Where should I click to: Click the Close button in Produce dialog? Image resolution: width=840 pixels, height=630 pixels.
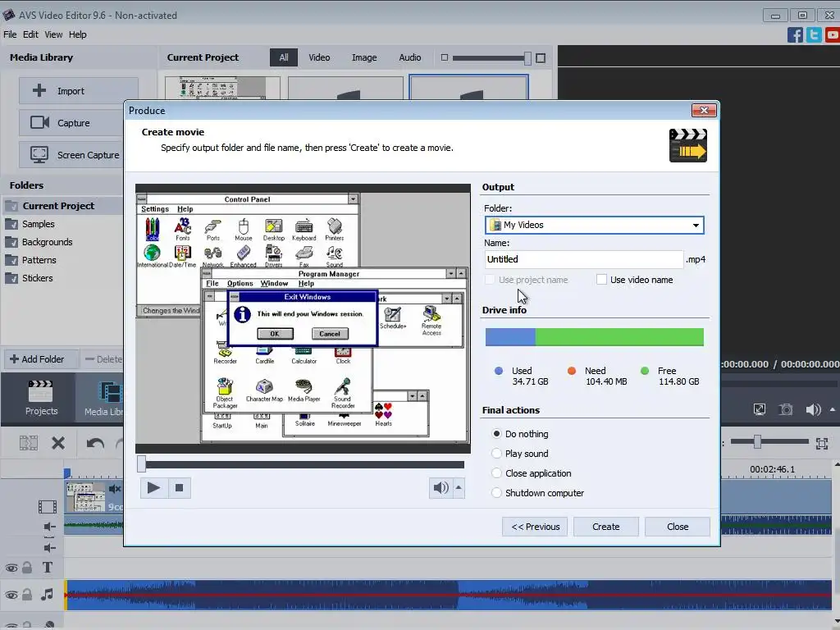pyautogui.click(x=678, y=527)
